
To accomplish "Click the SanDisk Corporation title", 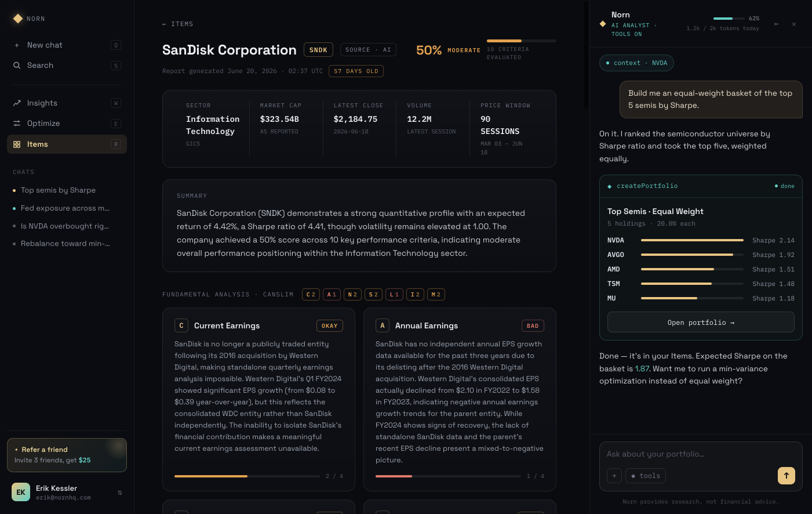I will (230, 50).
